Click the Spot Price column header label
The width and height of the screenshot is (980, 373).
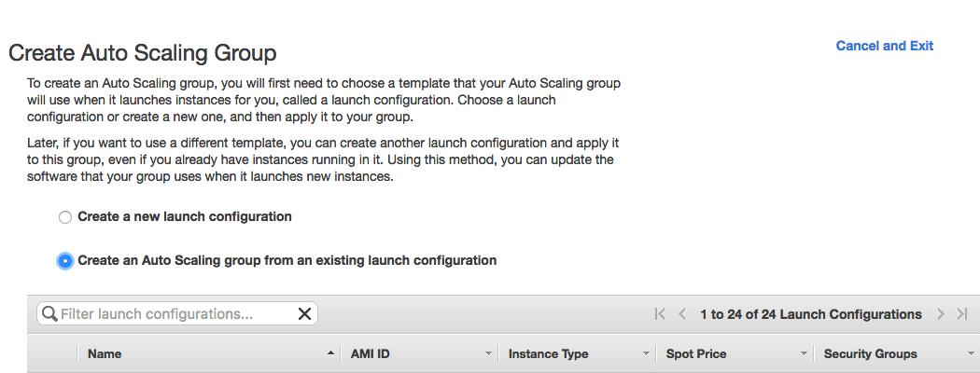(696, 354)
